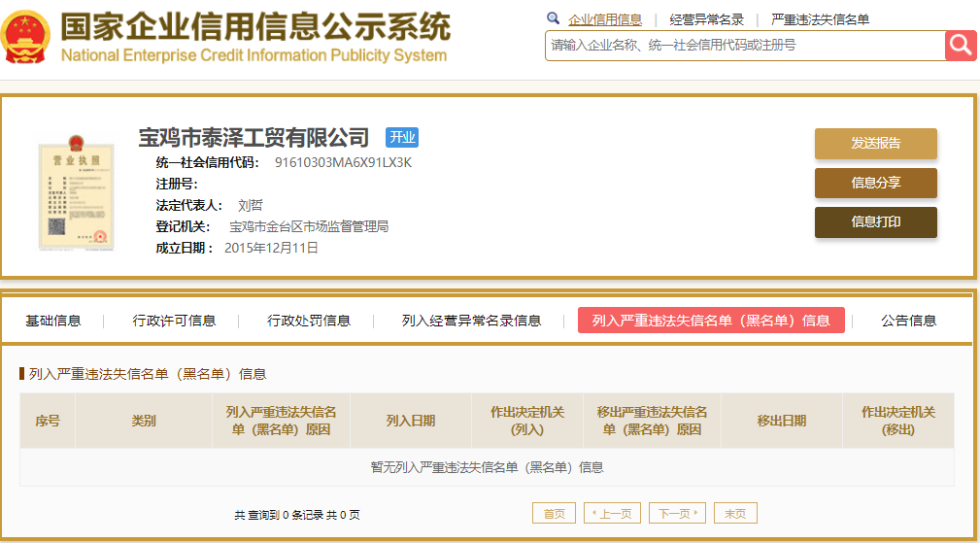Image resolution: width=980 pixels, height=543 pixels.
Task: Switch to the 列入经营异常名录信息 tab
Action: click(x=471, y=321)
